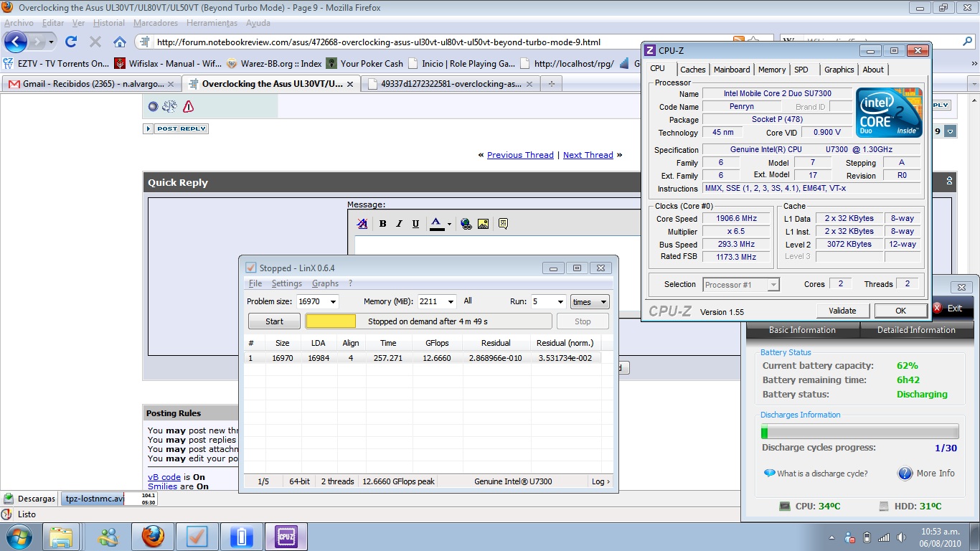
Task: Expand the Log panel in LinX
Action: point(600,481)
